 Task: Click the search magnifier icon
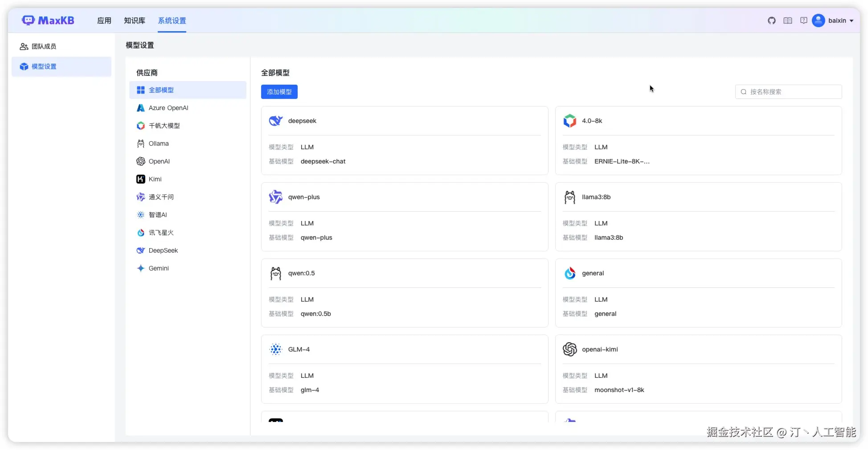pos(744,92)
